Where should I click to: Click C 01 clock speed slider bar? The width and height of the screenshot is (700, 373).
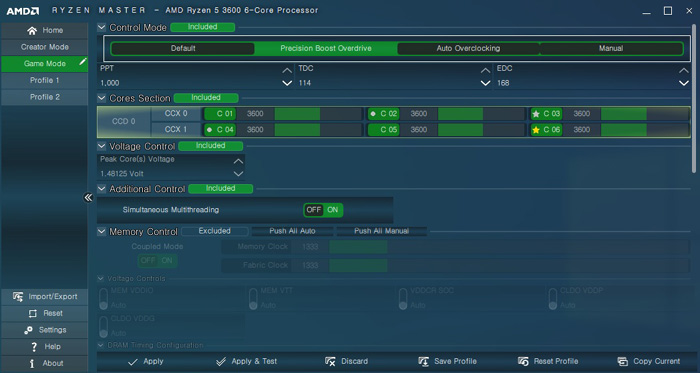pos(318,114)
